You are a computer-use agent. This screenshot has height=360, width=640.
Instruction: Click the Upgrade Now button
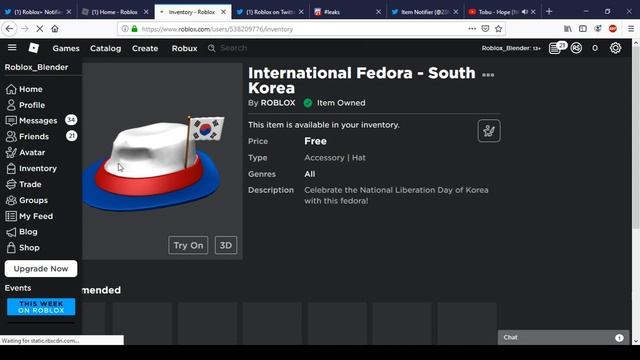point(41,269)
